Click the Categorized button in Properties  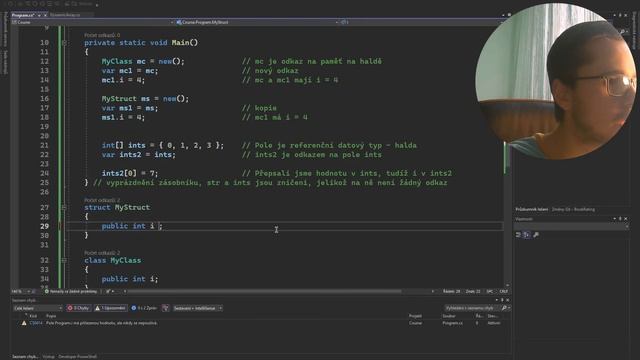(518, 235)
